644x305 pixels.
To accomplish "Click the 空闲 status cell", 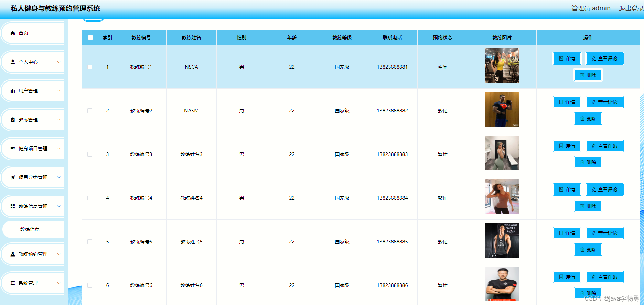I will pos(442,67).
